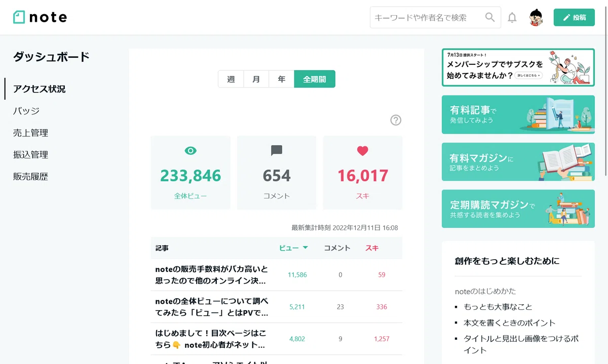Click the メンバーシップ subscription banner

(x=518, y=67)
